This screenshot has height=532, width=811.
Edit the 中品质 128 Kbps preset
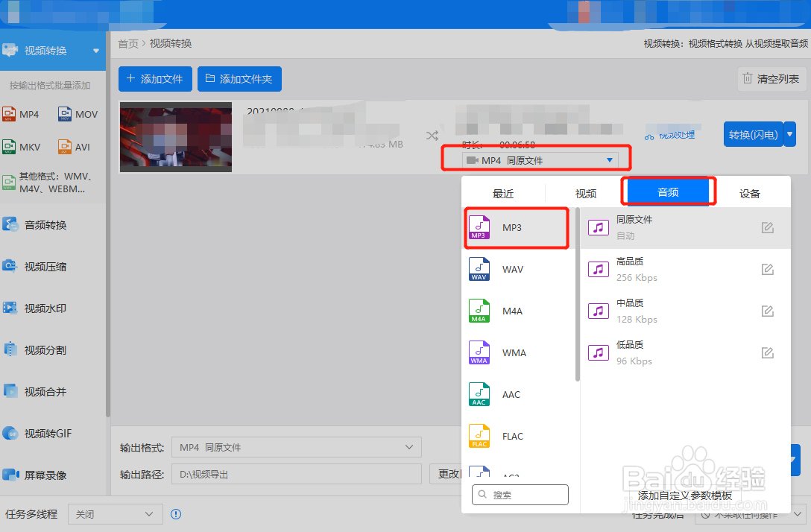tap(768, 311)
